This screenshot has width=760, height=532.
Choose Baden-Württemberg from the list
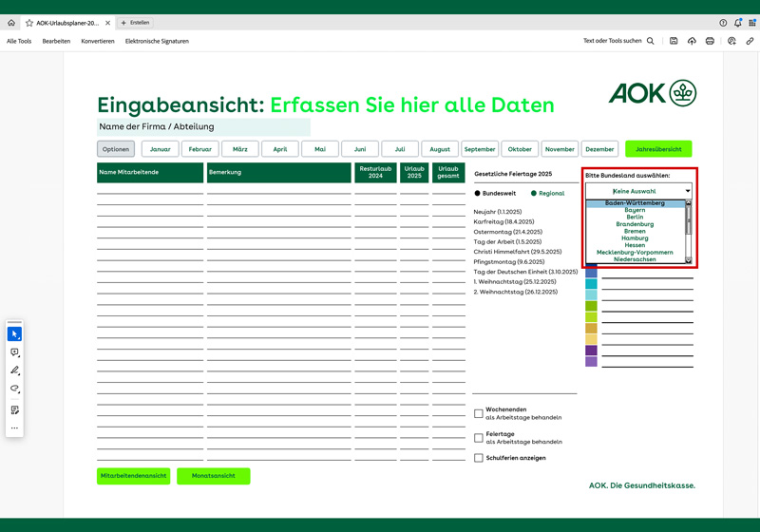(635, 203)
